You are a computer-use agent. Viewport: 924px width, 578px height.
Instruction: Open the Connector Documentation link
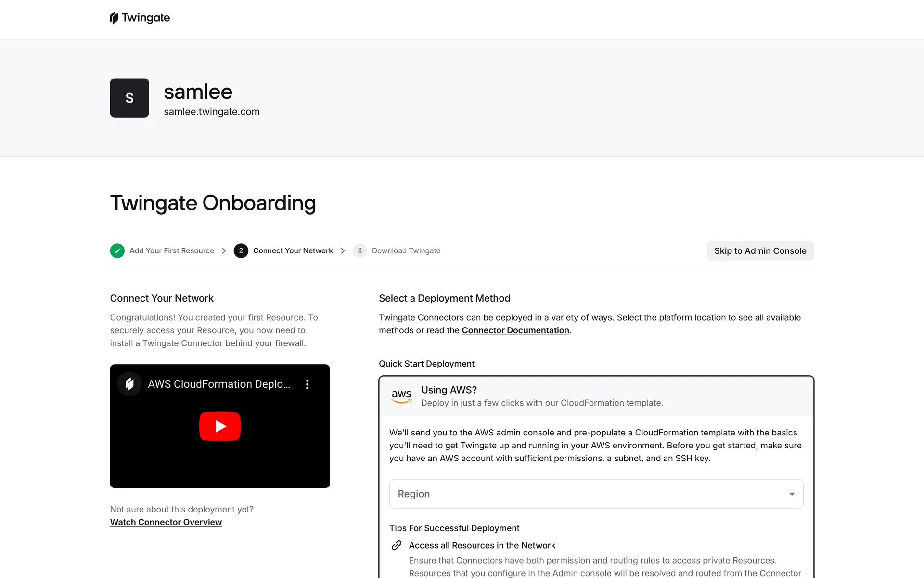pyautogui.click(x=515, y=330)
